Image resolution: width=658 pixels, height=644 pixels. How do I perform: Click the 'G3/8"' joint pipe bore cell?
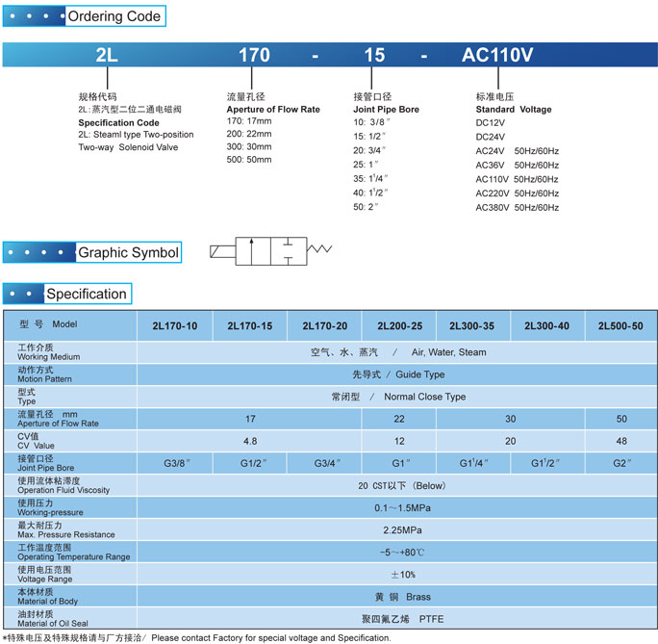coord(177,463)
